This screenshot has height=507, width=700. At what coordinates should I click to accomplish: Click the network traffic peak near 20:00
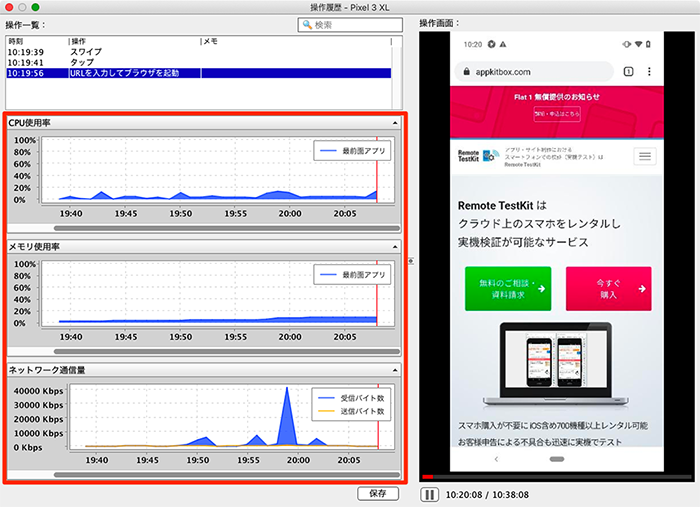tap(287, 415)
